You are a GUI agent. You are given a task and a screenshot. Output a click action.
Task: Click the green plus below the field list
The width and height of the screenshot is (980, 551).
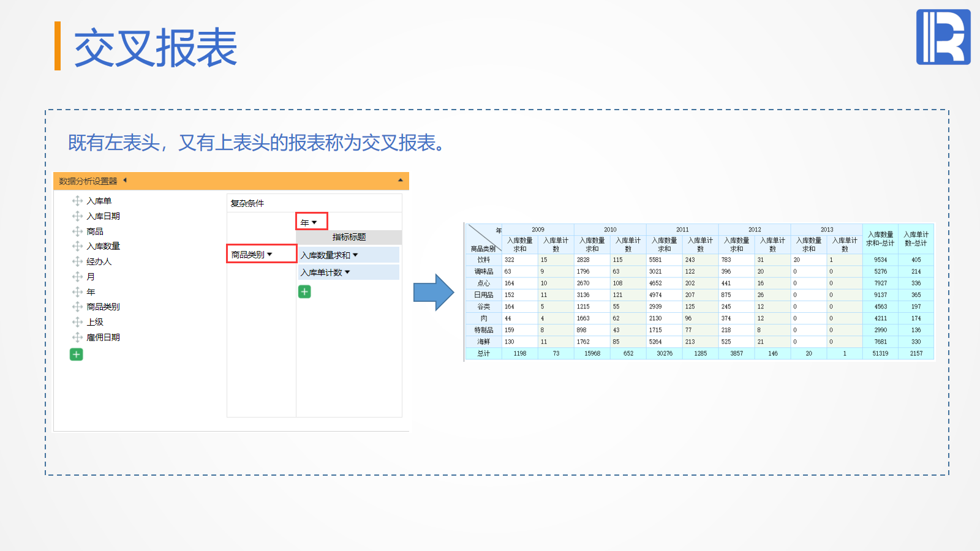click(76, 354)
